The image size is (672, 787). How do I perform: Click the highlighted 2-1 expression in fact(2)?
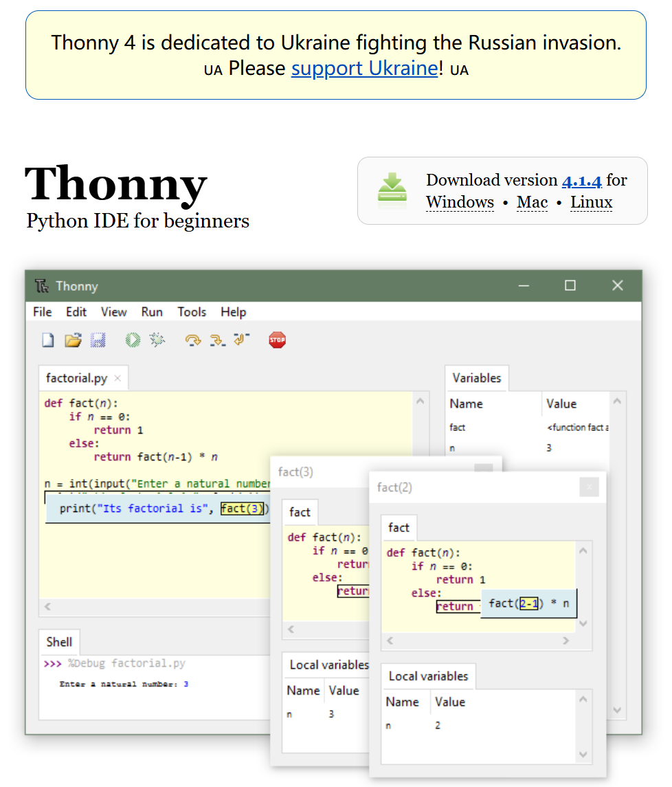click(528, 603)
